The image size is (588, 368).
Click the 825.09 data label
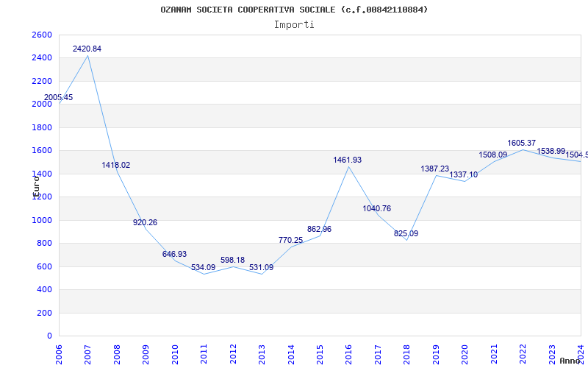(x=406, y=233)
